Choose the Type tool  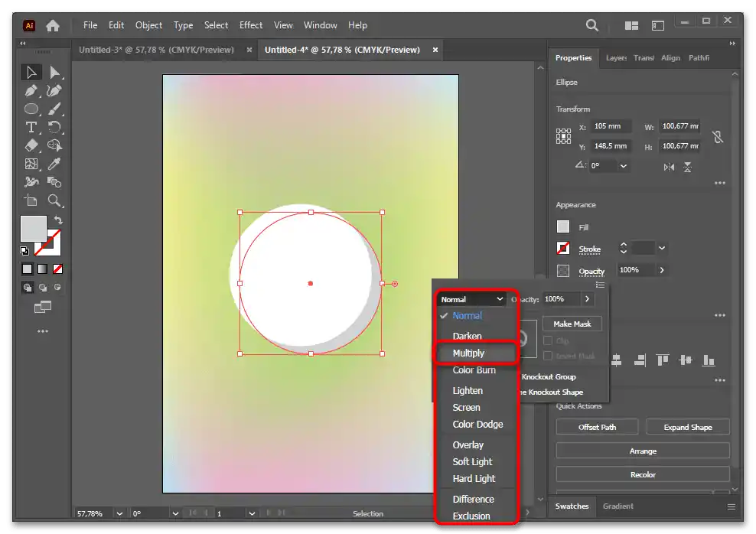tap(31, 127)
